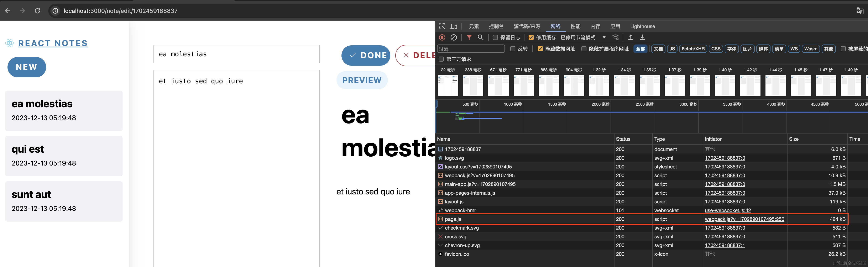Click the inspect element picker icon
868x267 pixels.
click(x=442, y=26)
